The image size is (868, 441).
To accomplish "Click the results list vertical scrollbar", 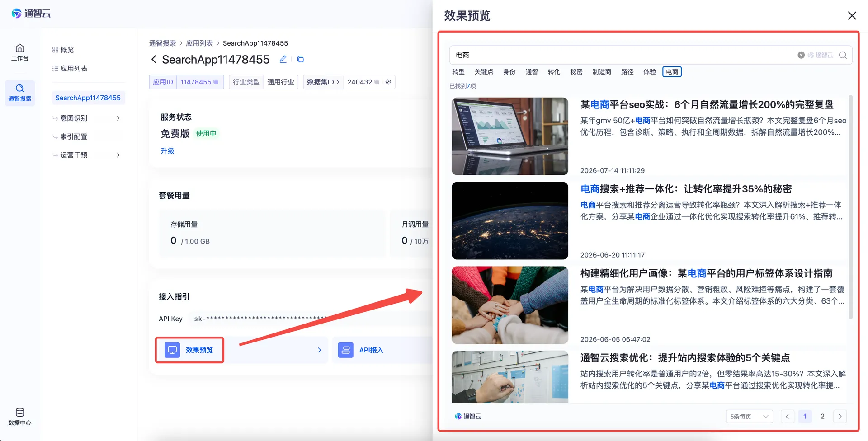I will [850, 207].
